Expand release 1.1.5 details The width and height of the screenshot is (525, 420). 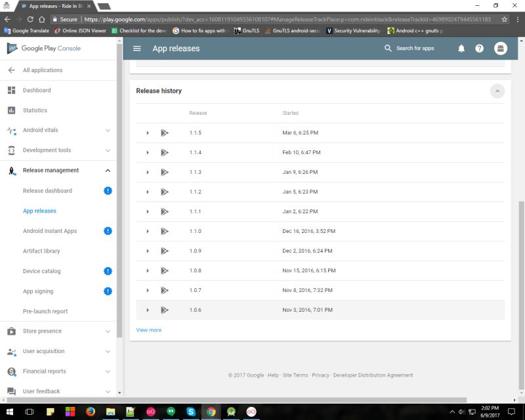coord(148,133)
